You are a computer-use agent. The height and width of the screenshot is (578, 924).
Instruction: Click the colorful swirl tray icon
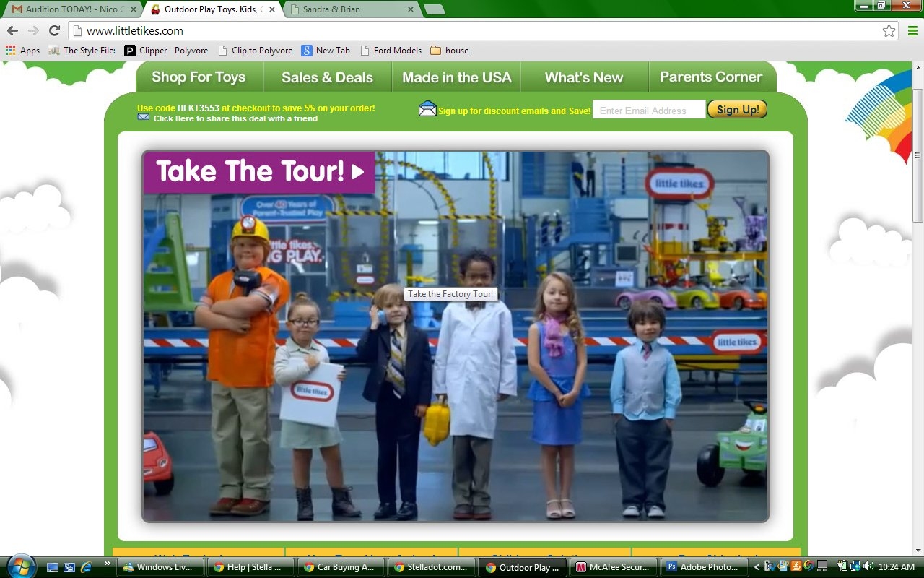coord(809,566)
